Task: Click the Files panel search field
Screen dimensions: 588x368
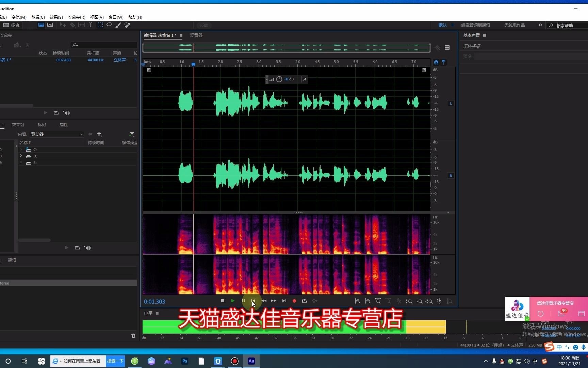Action: 104,45
